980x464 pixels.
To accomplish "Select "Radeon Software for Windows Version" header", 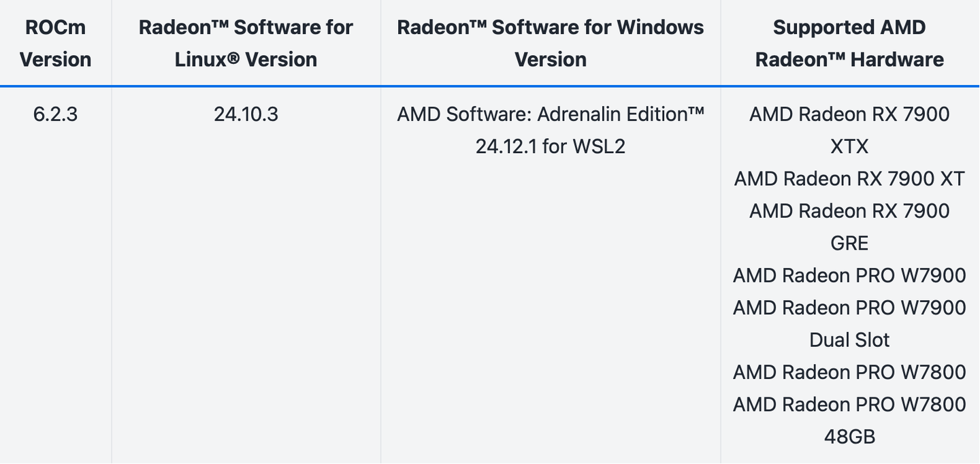I will coord(550,44).
